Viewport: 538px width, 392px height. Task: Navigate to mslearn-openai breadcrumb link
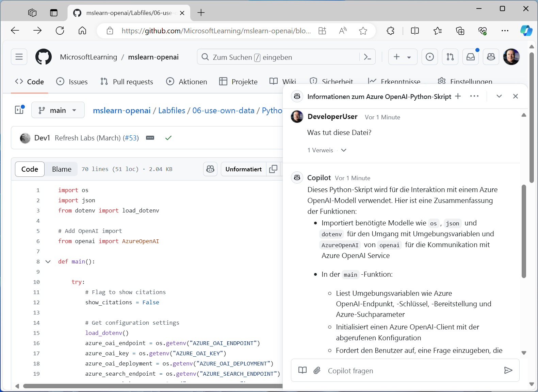click(122, 110)
